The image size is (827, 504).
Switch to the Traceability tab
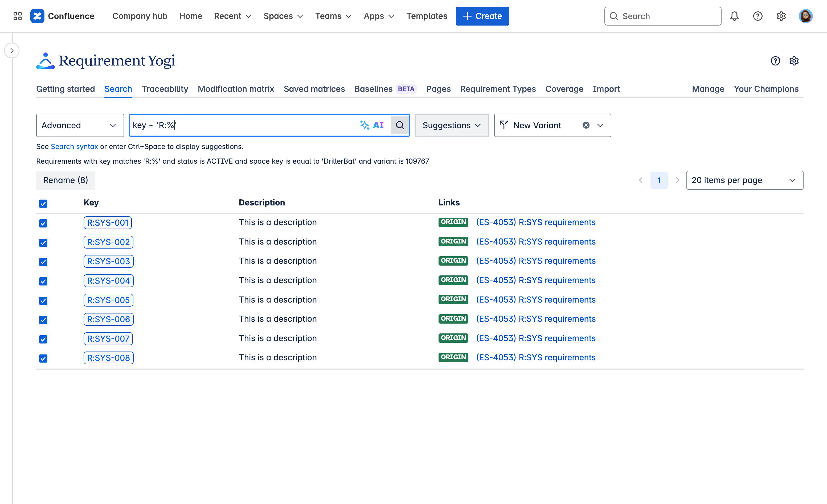[x=165, y=89]
